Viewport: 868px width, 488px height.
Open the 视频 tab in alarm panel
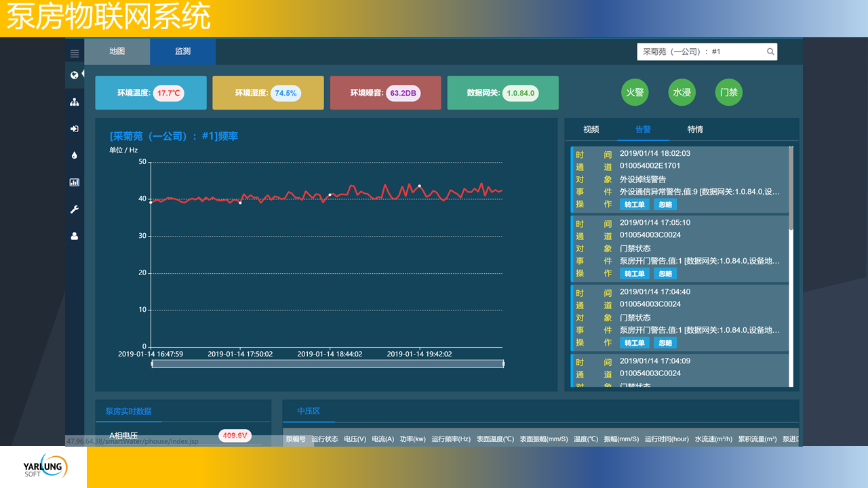591,129
